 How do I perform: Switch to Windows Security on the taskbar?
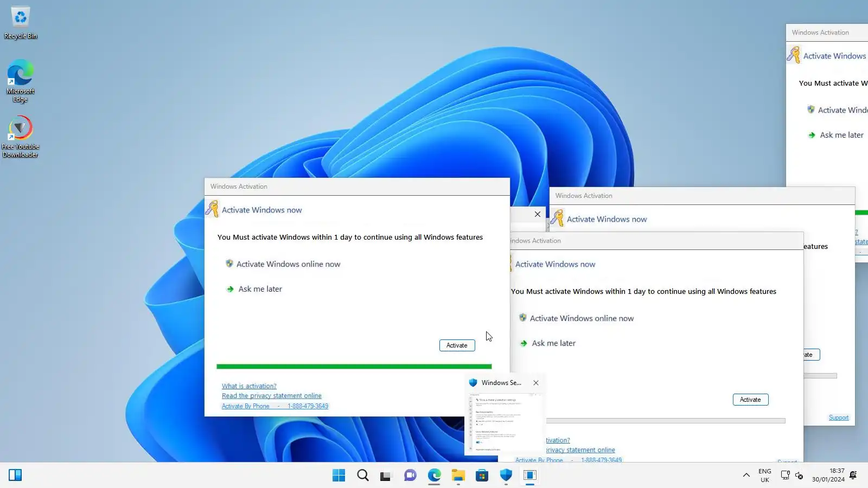(x=506, y=476)
